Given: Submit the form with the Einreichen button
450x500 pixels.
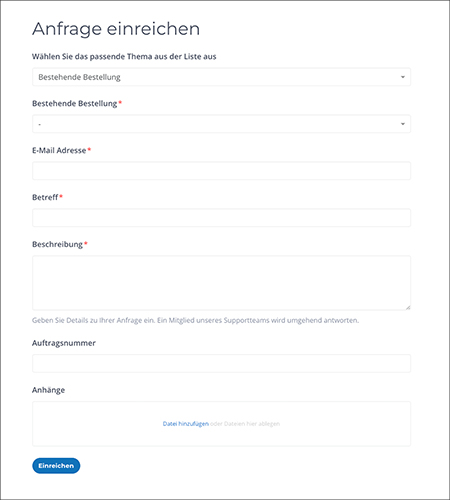Looking at the screenshot, I should 56,466.
